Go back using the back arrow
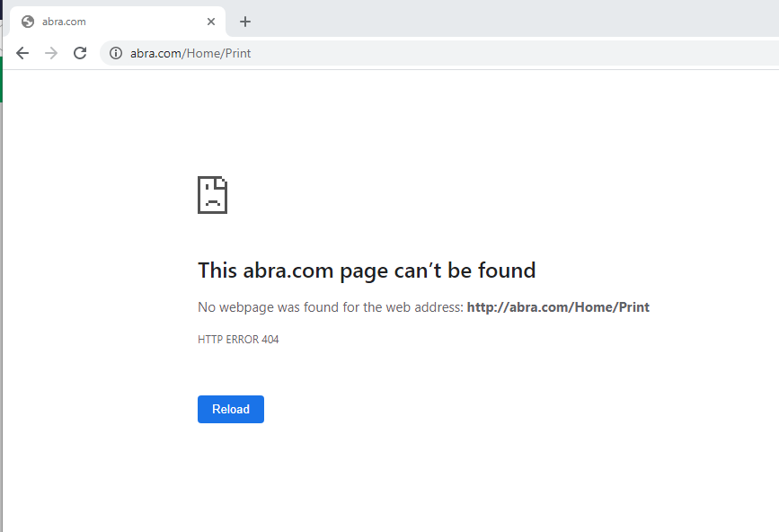The image size is (779, 532). coord(22,53)
